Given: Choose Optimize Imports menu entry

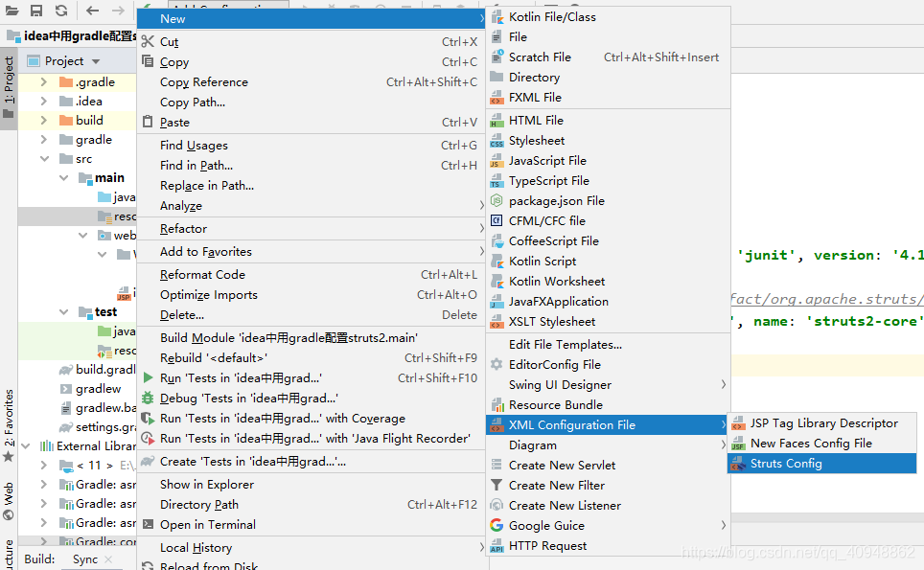Looking at the screenshot, I should (x=312, y=294).
